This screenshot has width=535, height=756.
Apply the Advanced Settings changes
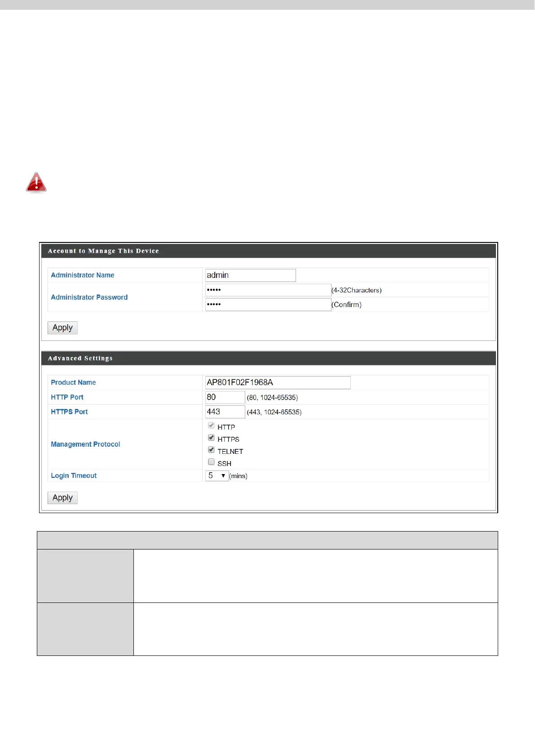tap(62, 498)
